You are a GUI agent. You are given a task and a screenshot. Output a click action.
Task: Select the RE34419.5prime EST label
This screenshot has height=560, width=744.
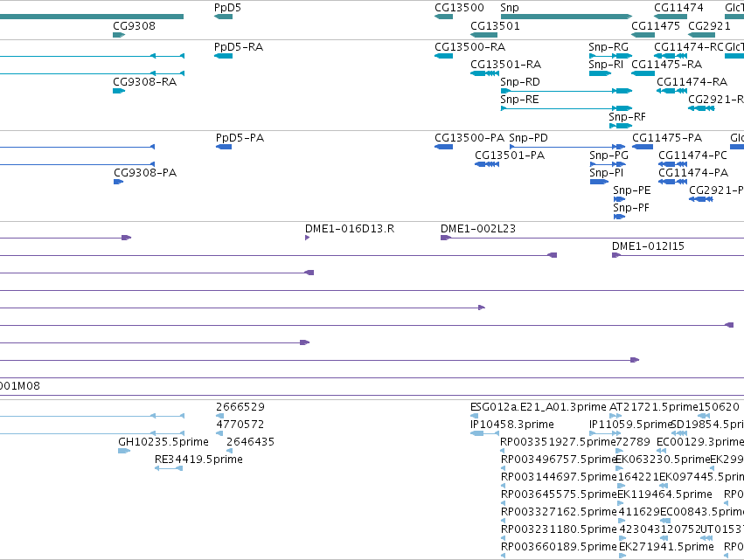(x=198, y=460)
